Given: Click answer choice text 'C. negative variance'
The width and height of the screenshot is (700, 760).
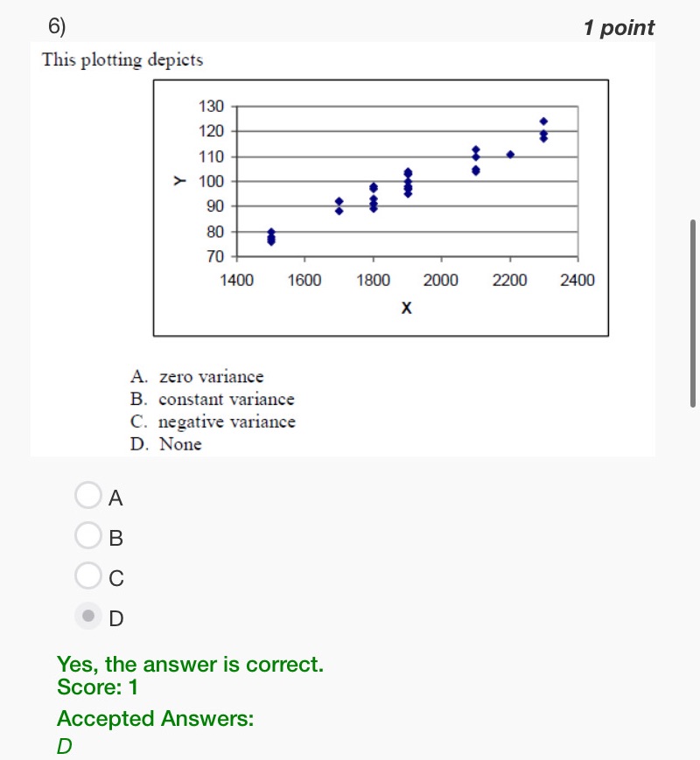Looking at the screenshot, I should click(213, 422).
